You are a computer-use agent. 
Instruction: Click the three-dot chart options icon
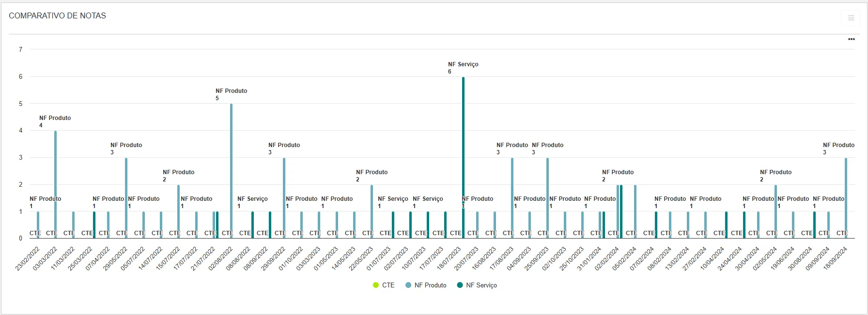pos(851,39)
